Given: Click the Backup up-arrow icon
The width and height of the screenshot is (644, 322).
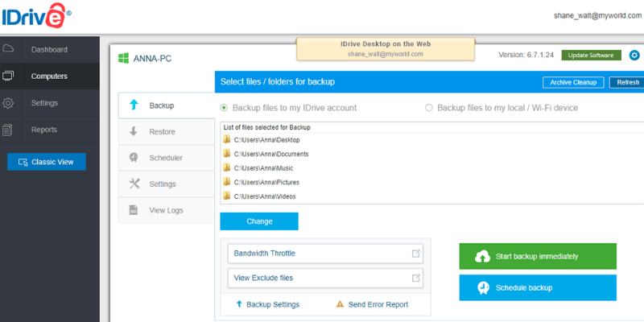Looking at the screenshot, I should coord(134,105).
